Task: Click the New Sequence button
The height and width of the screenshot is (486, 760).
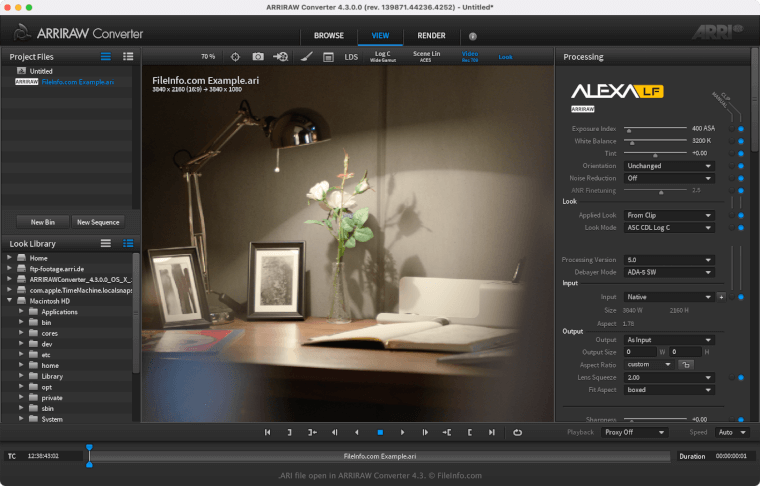Action: (98, 222)
